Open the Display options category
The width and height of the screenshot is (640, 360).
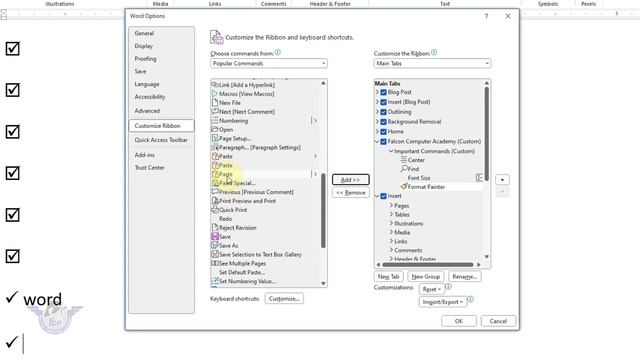162,46
